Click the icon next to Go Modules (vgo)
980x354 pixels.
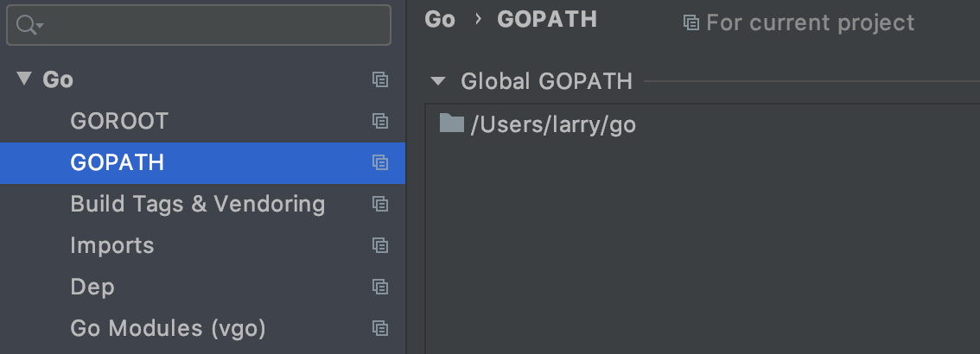[379, 328]
